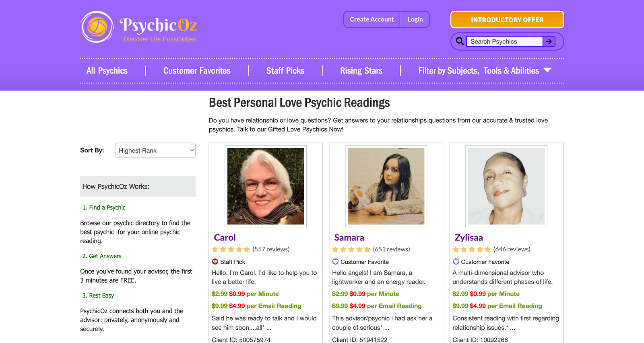Click the search magnifying glass icon
The image size is (644, 343).
point(460,41)
